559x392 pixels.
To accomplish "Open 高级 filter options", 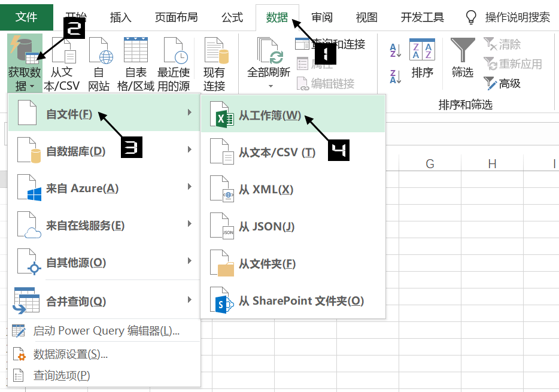I will [502, 83].
